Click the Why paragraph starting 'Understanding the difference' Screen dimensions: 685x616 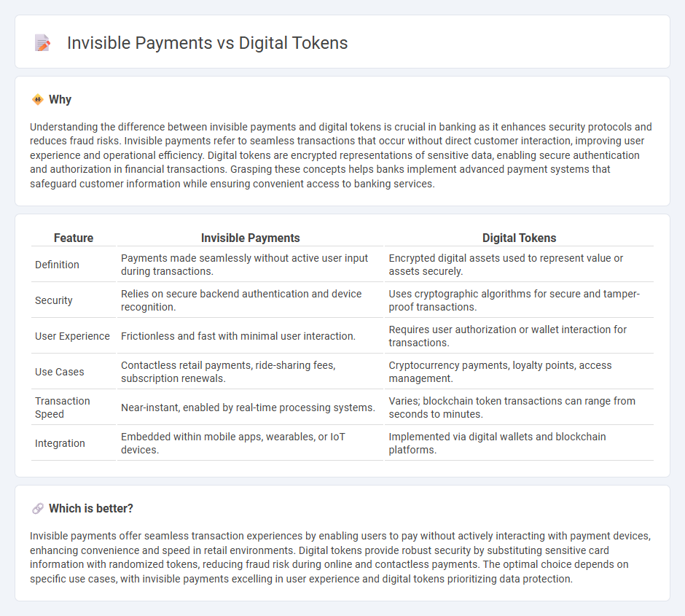[x=341, y=155]
